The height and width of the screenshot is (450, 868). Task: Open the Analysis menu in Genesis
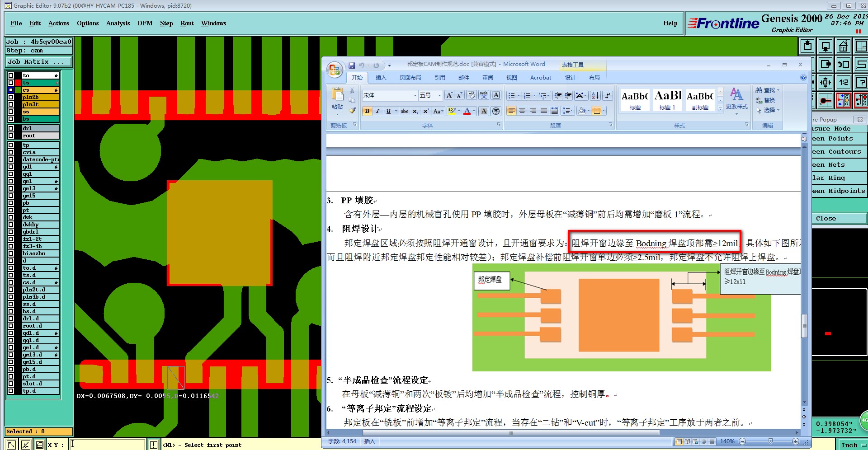(x=118, y=23)
